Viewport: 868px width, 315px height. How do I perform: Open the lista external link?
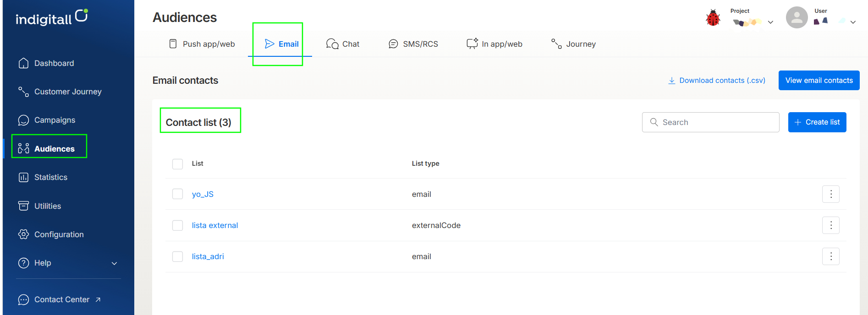click(x=215, y=225)
